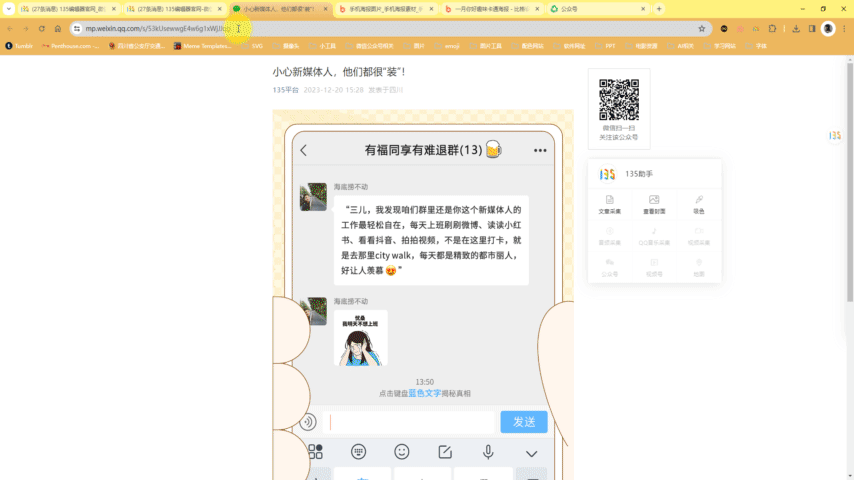
Task: Expand the emoji bookmark folder
Action: 447,46
